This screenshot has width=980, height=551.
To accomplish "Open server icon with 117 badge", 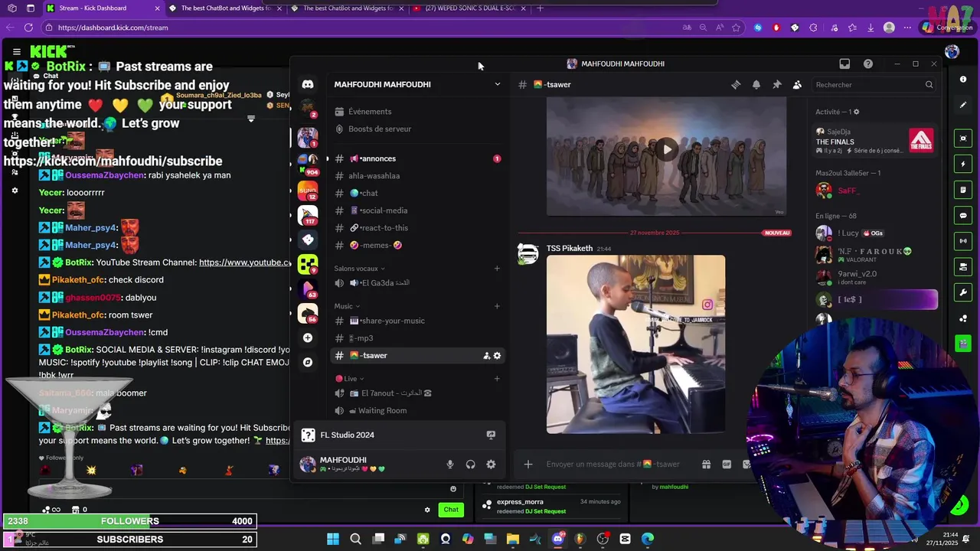I will pyautogui.click(x=307, y=215).
